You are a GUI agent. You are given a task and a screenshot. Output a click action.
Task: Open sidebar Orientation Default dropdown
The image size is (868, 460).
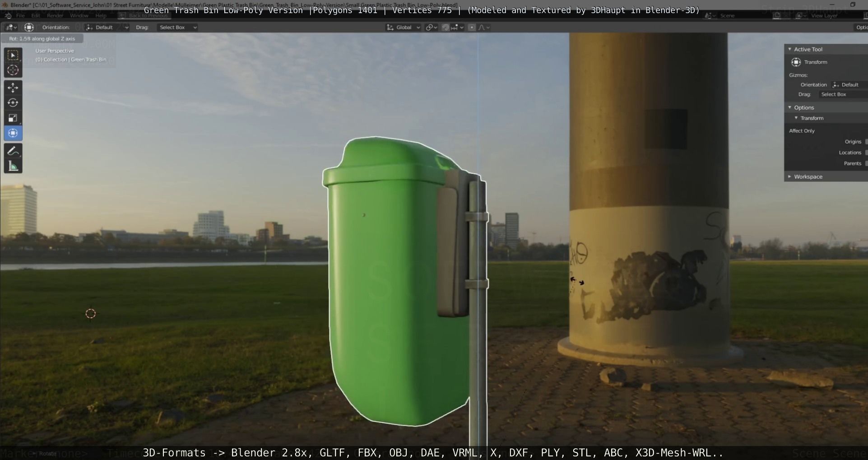point(849,85)
